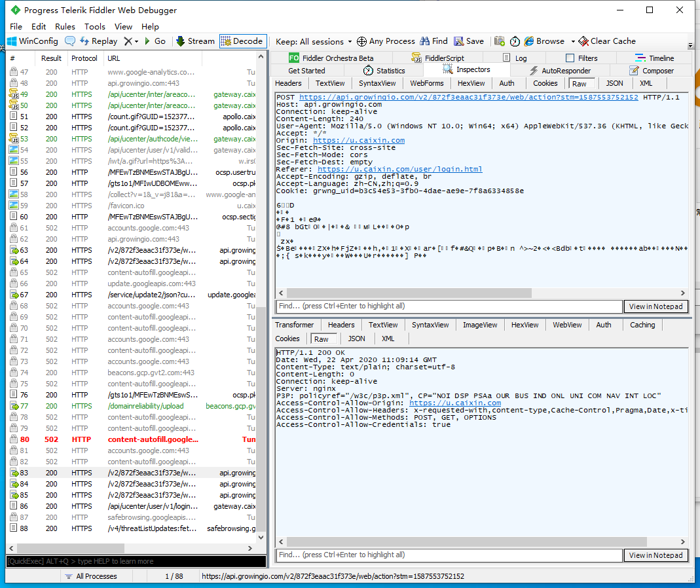Image resolution: width=700 pixels, height=588 pixels.
Task: Click the Any Process target icon
Action: [361, 41]
